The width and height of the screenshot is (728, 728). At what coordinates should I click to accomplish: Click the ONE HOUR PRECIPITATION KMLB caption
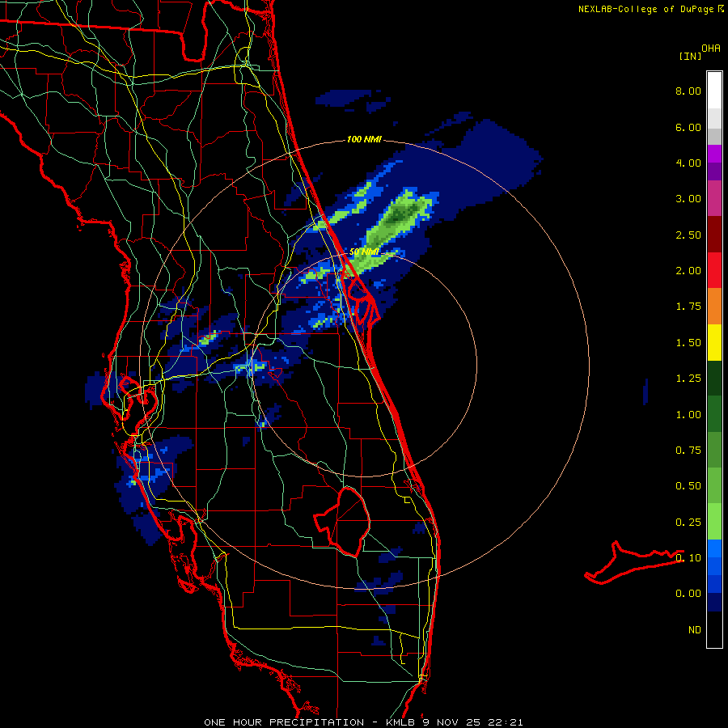coord(363,722)
